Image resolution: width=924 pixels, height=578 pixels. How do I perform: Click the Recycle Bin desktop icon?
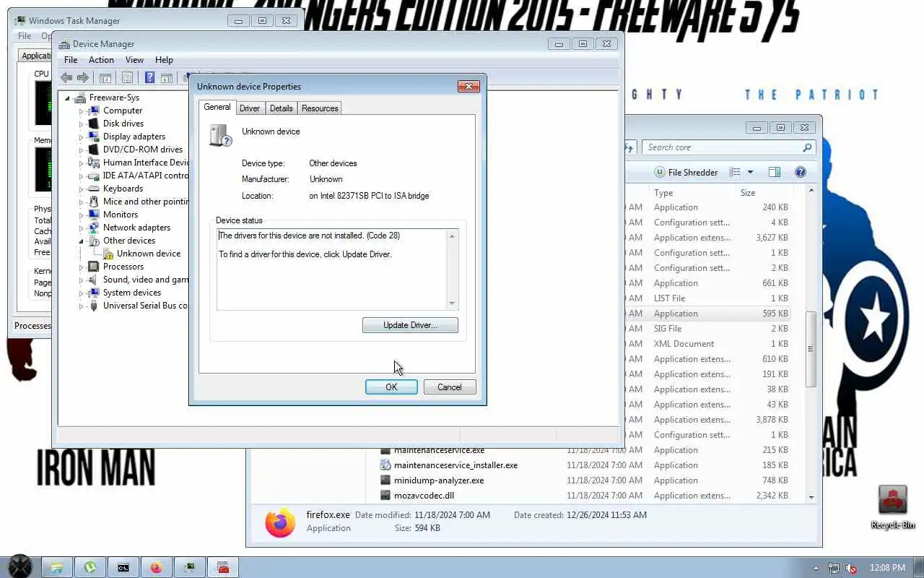[x=893, y=507]
